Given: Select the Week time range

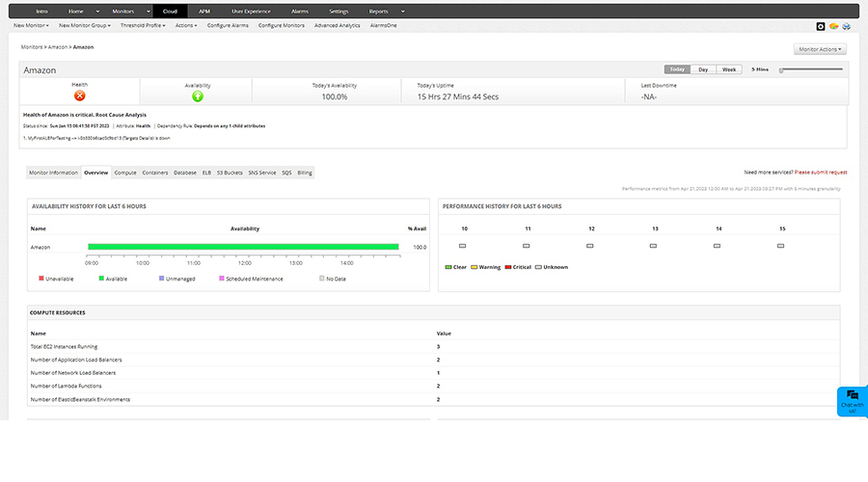Looking at the screenshot, I should click(729, 69).
